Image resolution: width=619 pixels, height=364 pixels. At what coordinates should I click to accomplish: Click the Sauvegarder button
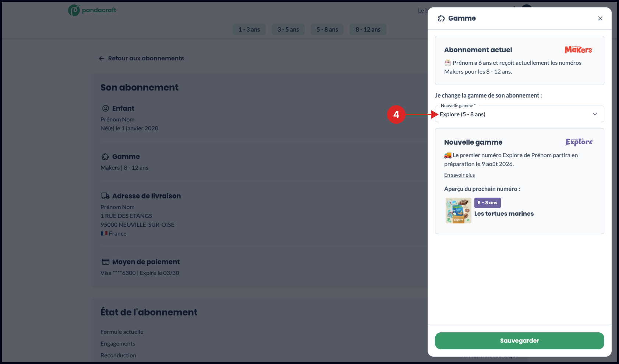(519, 341)
